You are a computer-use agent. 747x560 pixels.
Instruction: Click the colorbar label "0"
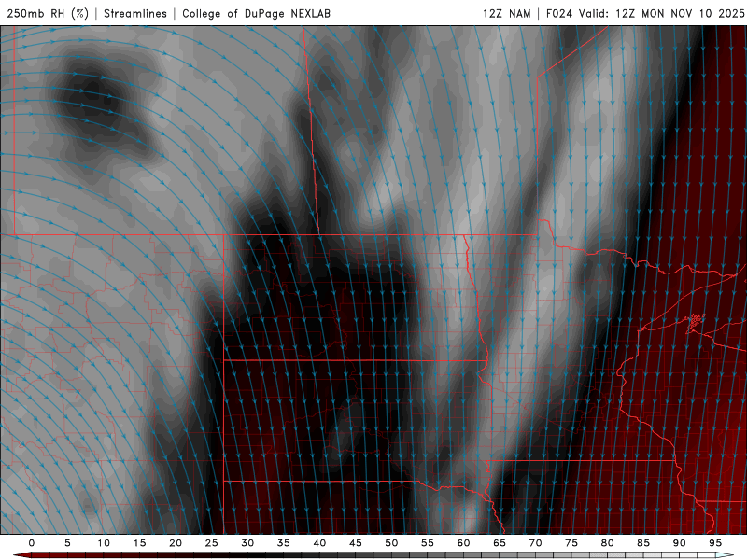[32, 543]
